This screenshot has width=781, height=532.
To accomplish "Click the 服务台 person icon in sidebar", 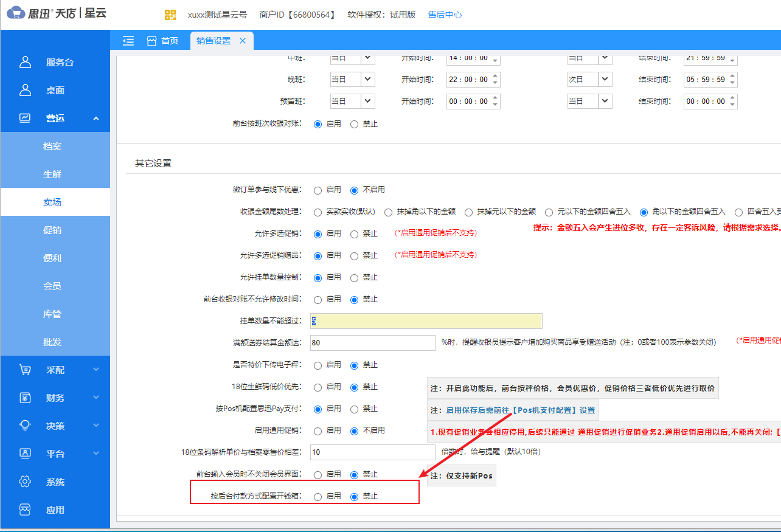I will coord(25,62).
